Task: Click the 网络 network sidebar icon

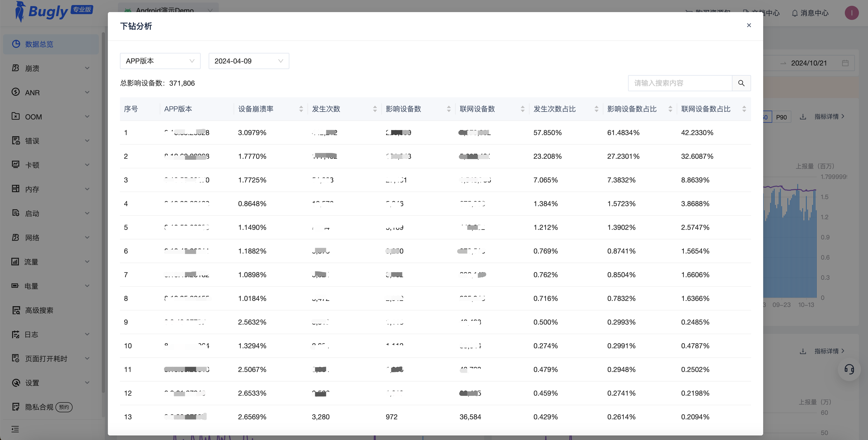Action: (x=16, y=237)
